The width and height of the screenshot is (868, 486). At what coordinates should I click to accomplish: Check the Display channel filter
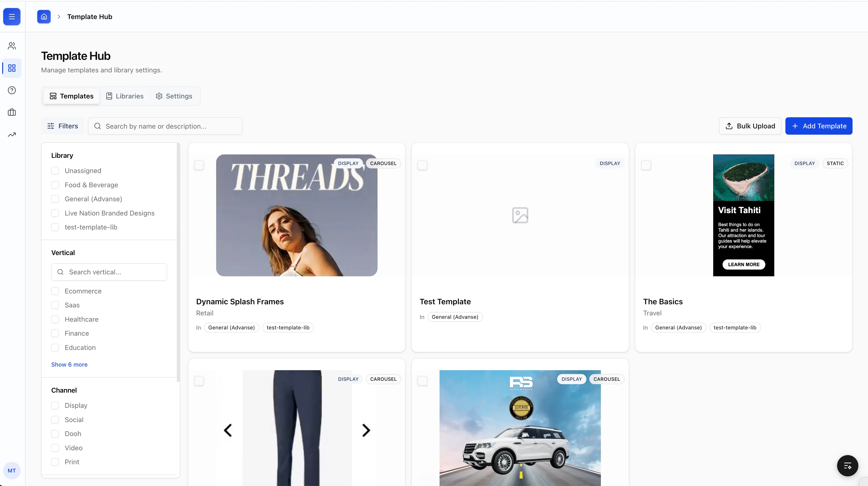[55, 406]
